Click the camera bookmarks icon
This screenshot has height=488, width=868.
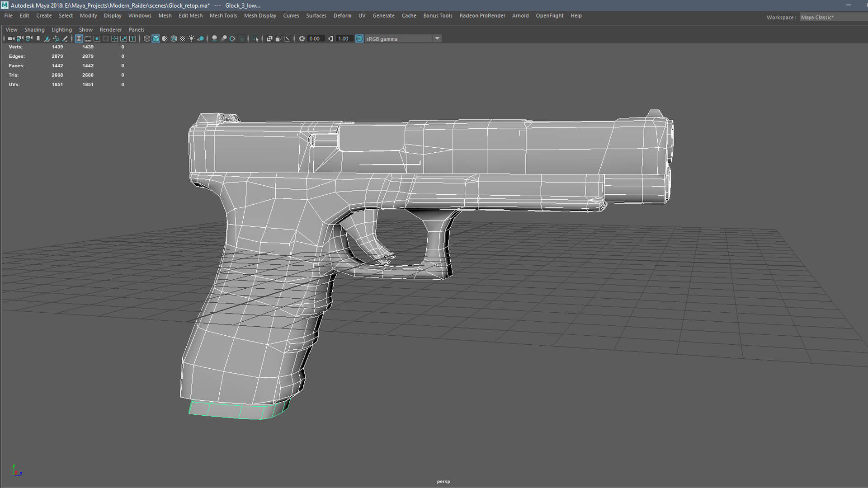(38, 39)
